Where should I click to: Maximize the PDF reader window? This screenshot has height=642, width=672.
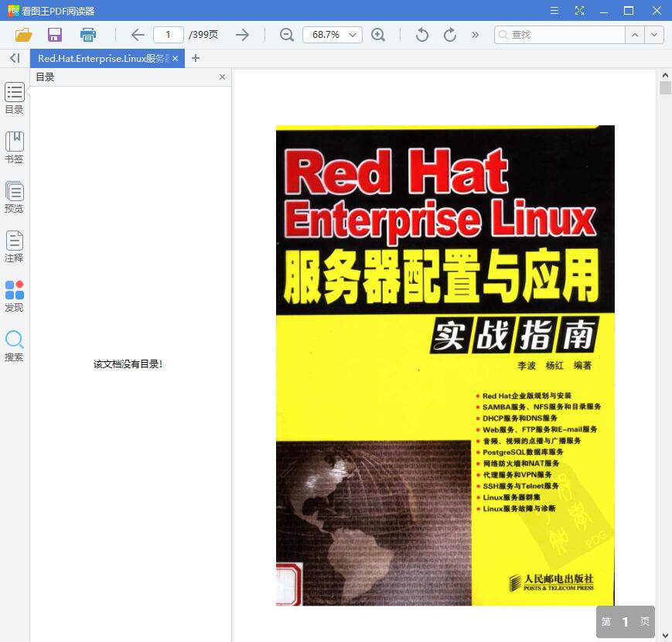(628, 10)
